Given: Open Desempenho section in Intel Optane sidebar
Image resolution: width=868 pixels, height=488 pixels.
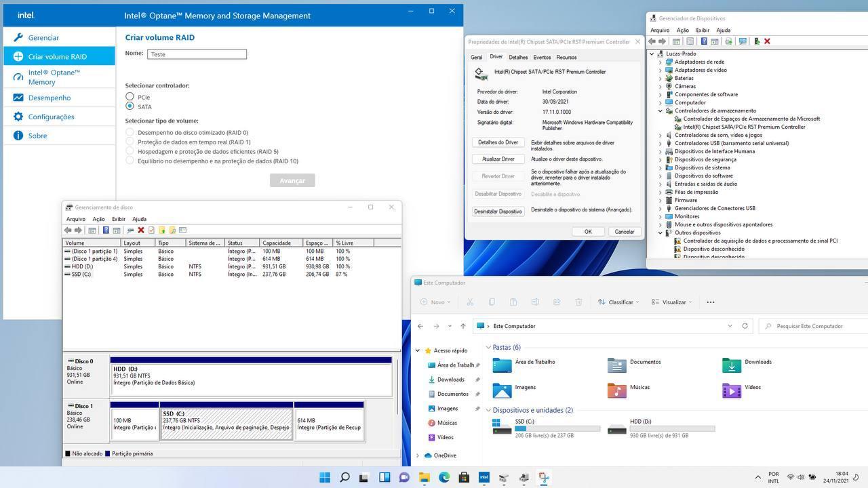Looking at the screenshot, I should pos(59,98).
